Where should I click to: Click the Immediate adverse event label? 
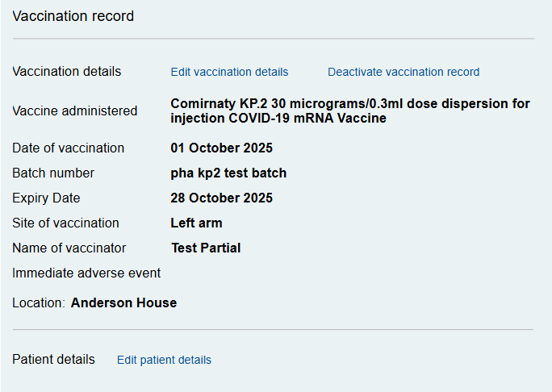[86, 273]
